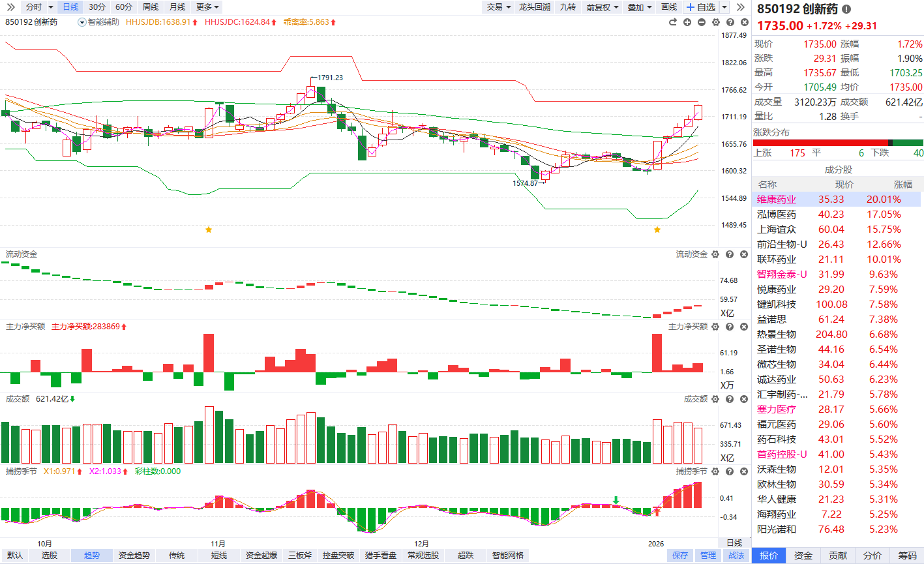
Task: Switch chart period to 周线
Action: (x=151, y=7)
